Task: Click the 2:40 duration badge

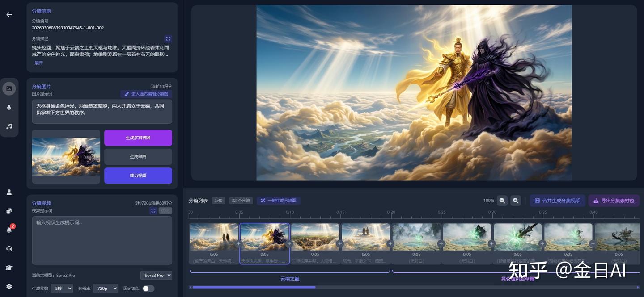Action: coord(218,201)
